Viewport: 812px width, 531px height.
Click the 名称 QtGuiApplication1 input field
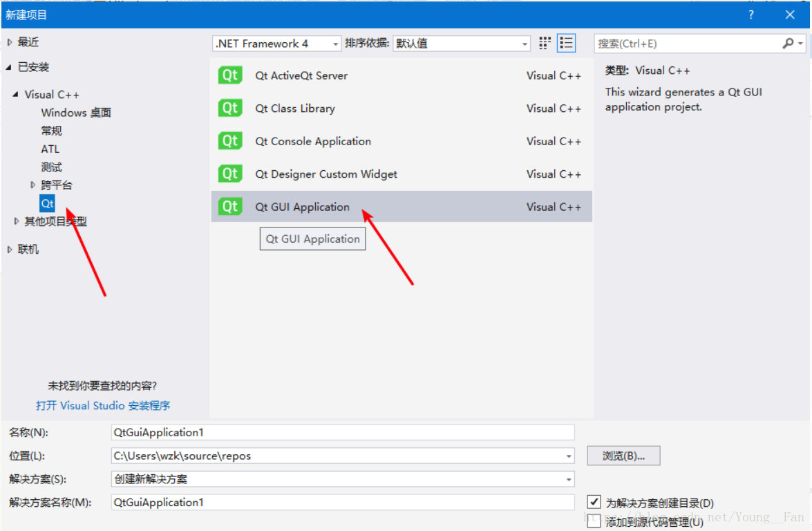343,433
